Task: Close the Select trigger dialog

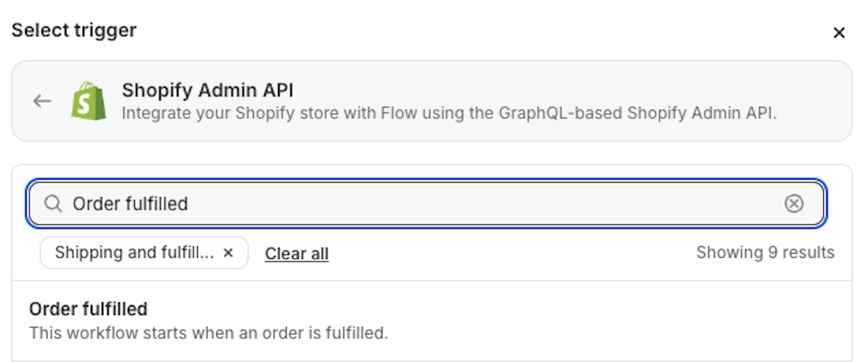Action: [839, 33]
